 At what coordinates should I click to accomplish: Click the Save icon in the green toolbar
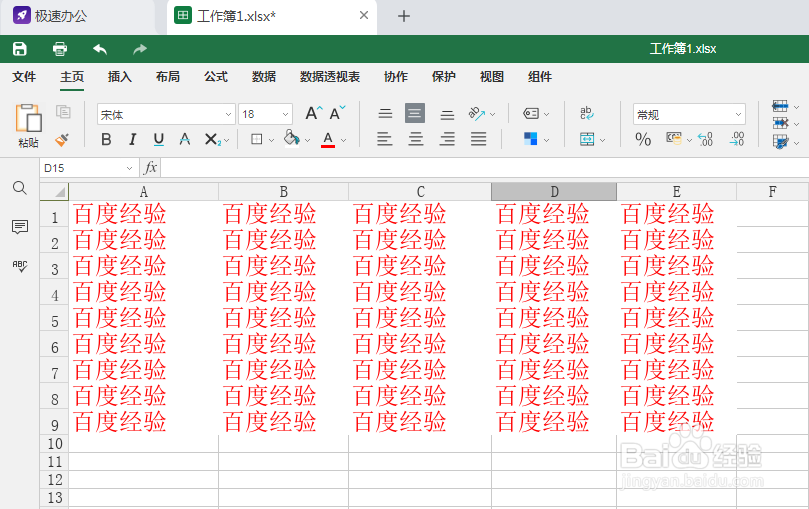[x=20, y=49]
